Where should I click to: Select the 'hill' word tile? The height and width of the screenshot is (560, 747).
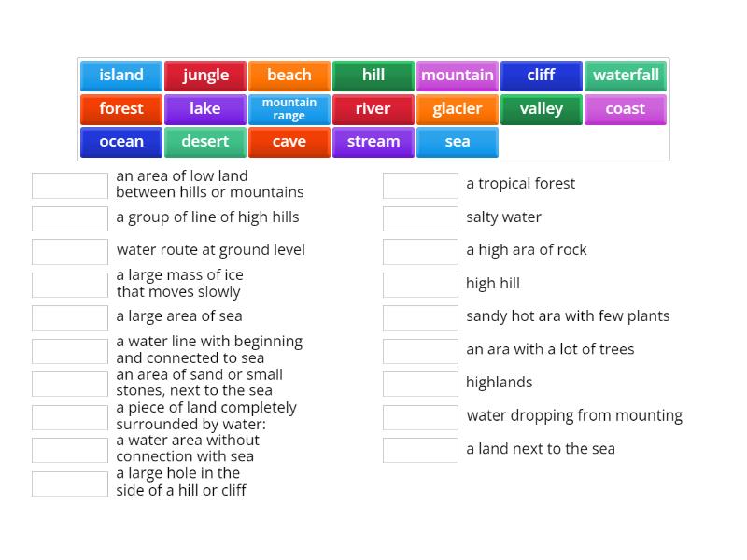[373, 76]
